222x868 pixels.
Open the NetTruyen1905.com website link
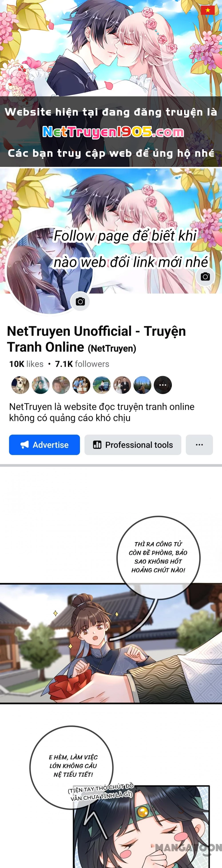point(113,132)
